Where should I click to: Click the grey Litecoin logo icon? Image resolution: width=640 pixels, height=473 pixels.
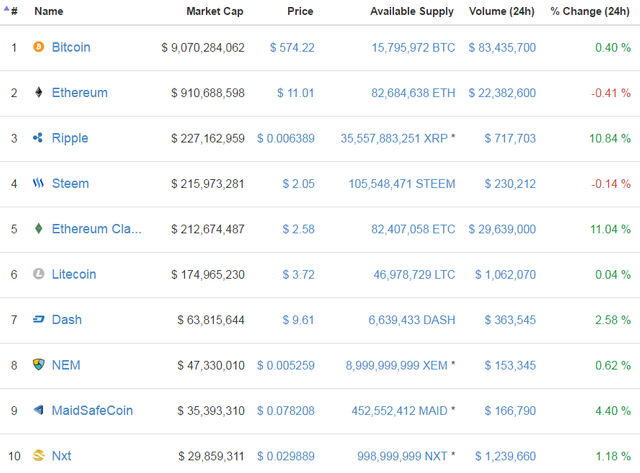click(39, 273)
